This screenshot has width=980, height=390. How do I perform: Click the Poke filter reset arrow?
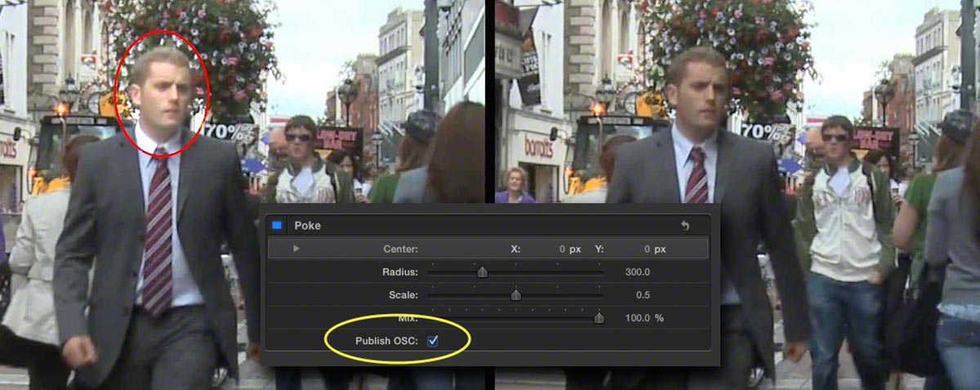pos(684,225)
